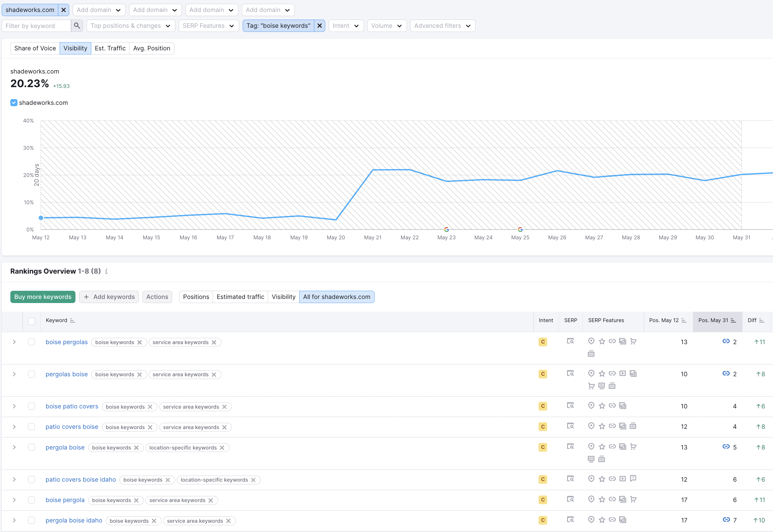Image resolution: width=773 pixels, height=532 pixels.
Task: Select the Estimated traffic table view
Action: point(241,297)
